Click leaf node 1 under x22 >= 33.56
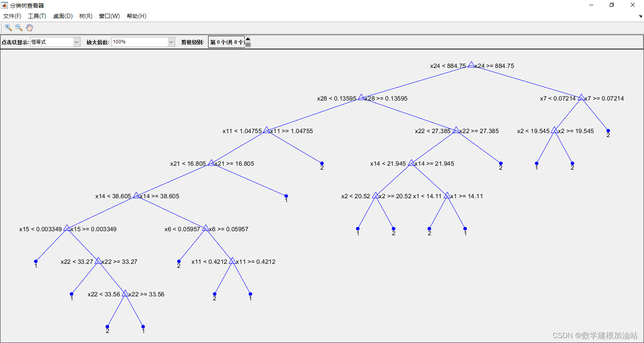This screenshot has width=644, height=343. 143,327
